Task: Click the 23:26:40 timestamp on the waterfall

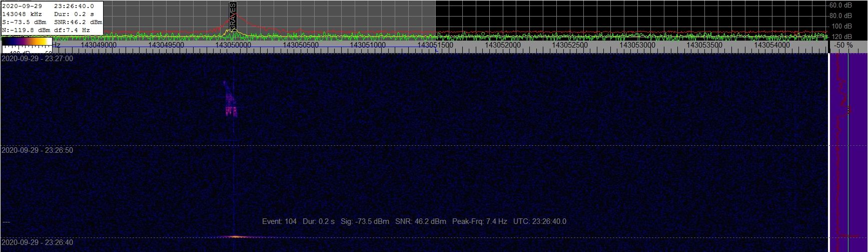Action: point(38,242)
